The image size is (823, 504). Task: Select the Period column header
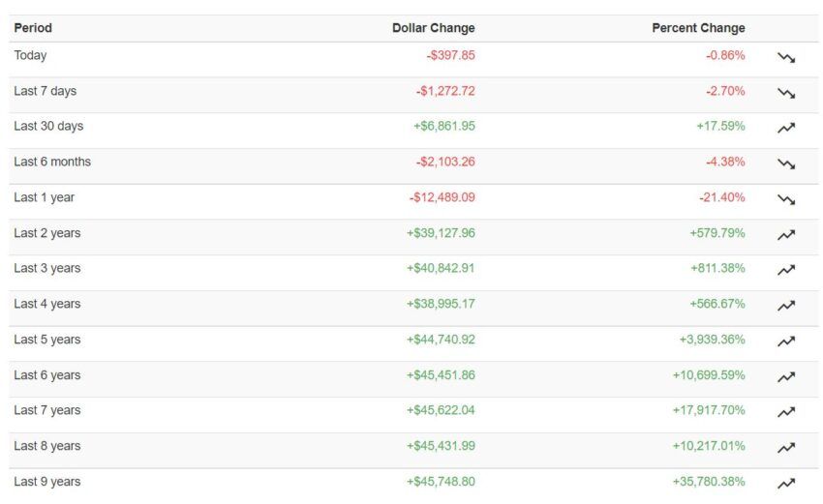[x=33, y=28]
